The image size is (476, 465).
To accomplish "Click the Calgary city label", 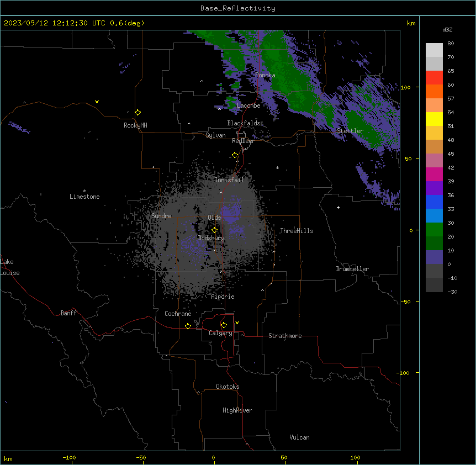I will pos(220,333).
